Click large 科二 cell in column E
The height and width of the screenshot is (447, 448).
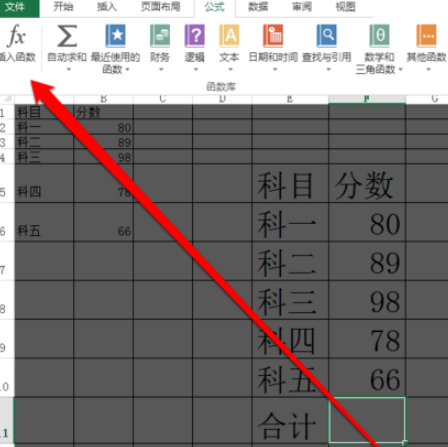(x=290, y=261)
